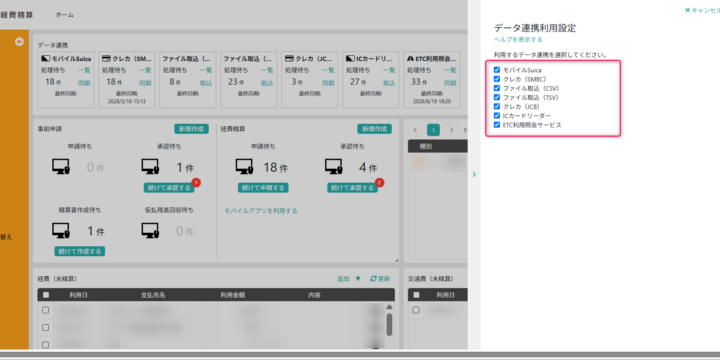
Task: Uncheck the クレカ（JCB） checkbox
Action: 496,106
